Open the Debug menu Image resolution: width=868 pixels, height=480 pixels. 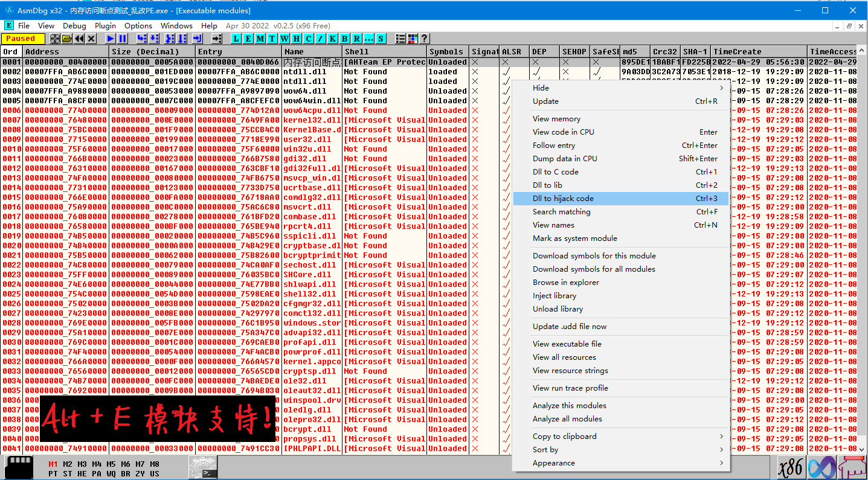(x=74, y=26)
